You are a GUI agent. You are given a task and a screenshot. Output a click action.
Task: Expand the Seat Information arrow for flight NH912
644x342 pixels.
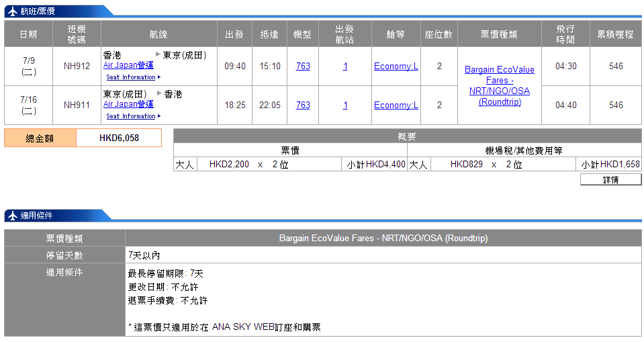pos(159,77)
